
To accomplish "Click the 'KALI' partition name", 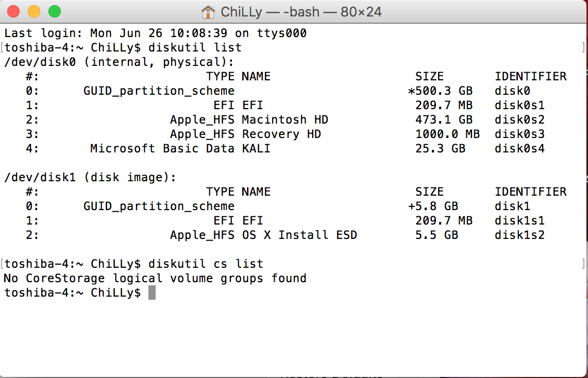I will (x=256, y=148).
